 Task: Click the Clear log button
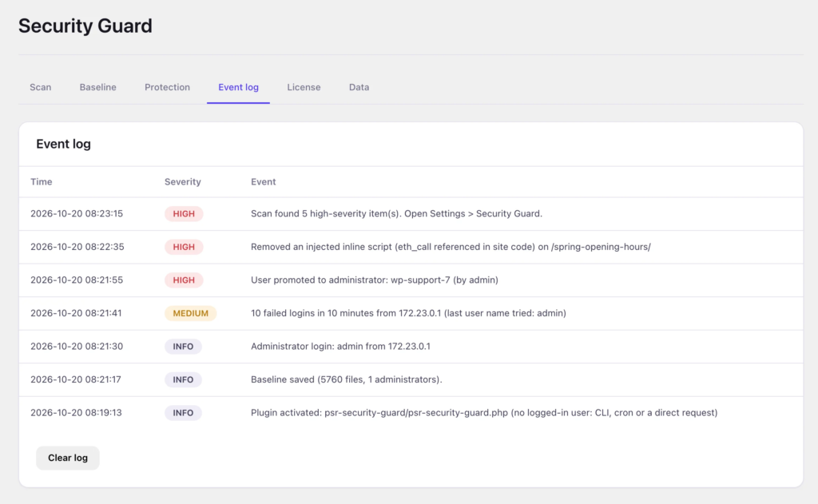68,458
